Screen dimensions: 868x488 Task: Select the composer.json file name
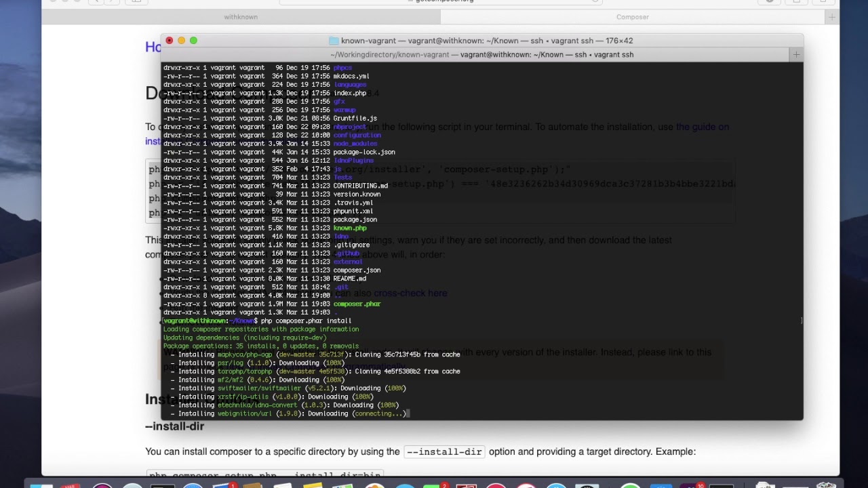tap(357, 270)
